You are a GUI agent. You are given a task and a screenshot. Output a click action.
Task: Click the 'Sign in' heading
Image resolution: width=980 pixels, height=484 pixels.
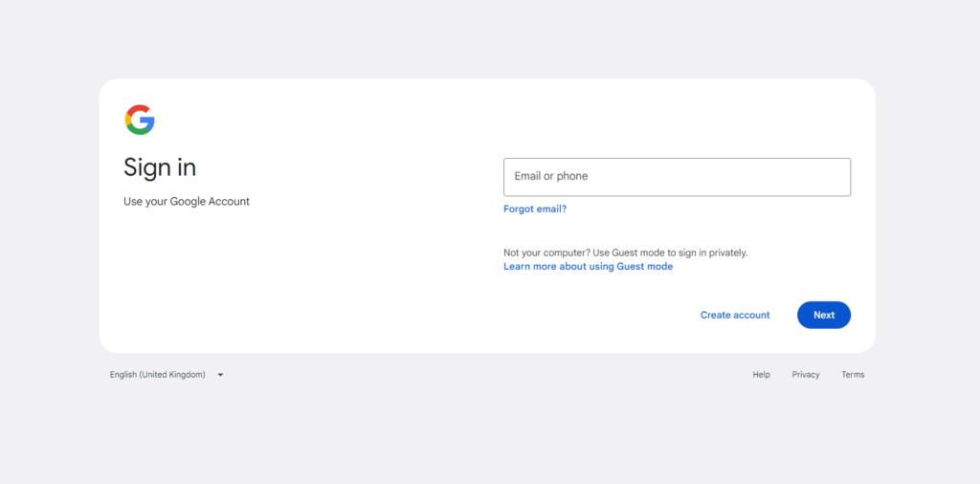pyautogui.click(x=160, y=167)
